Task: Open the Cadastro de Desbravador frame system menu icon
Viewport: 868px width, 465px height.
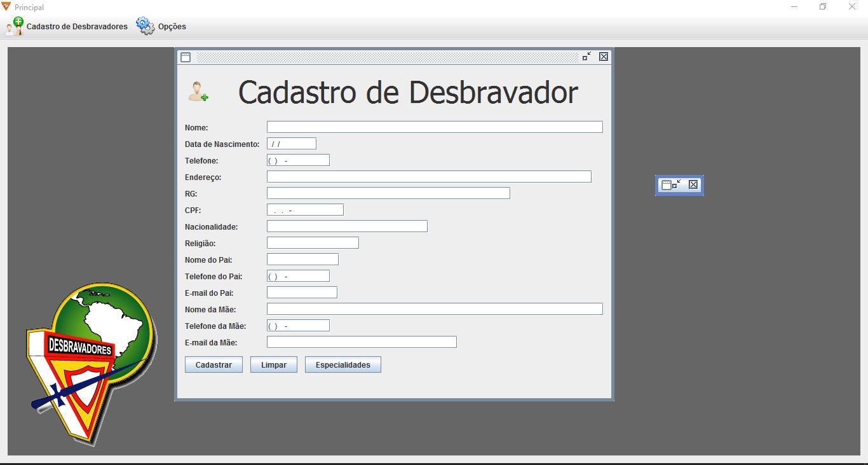Action: (186, 57)
